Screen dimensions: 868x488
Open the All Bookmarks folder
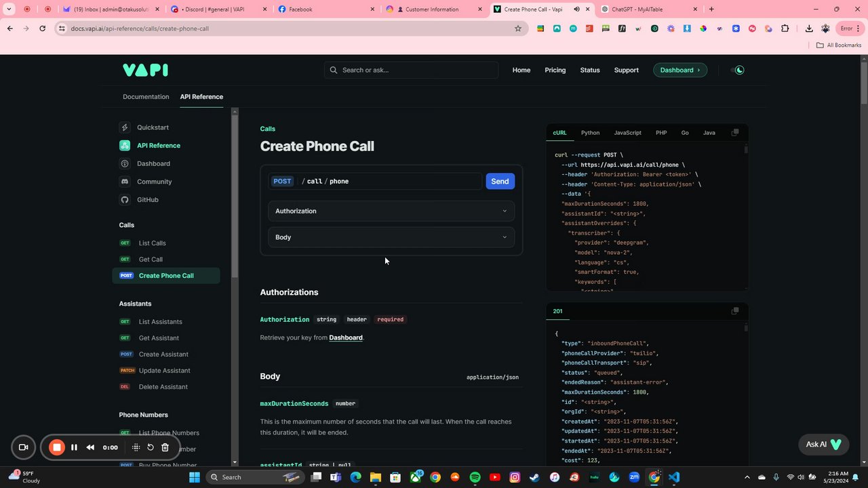pyautogui.click(x=839, y=45)
